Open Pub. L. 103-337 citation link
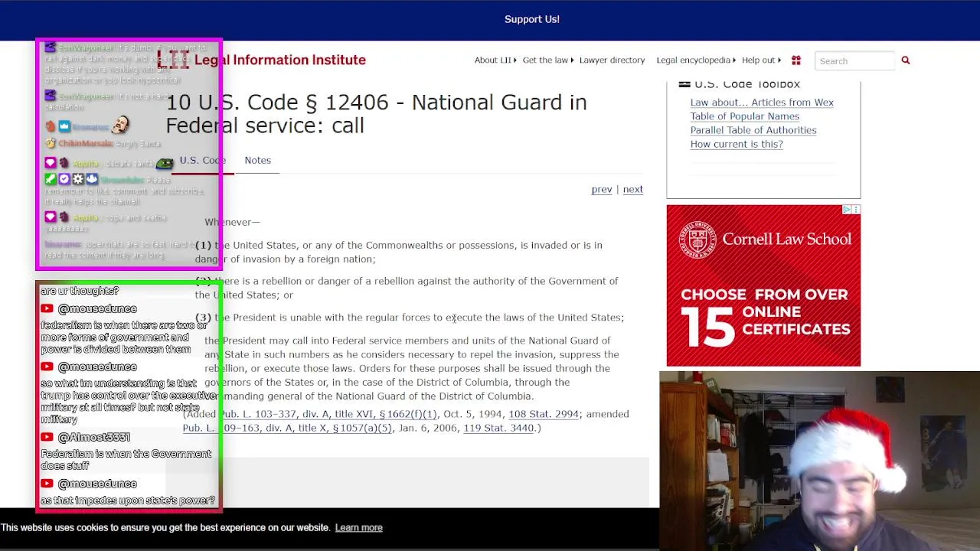This screenshot has height=551, width=980. pyautogui.click(x=328, y=414)
